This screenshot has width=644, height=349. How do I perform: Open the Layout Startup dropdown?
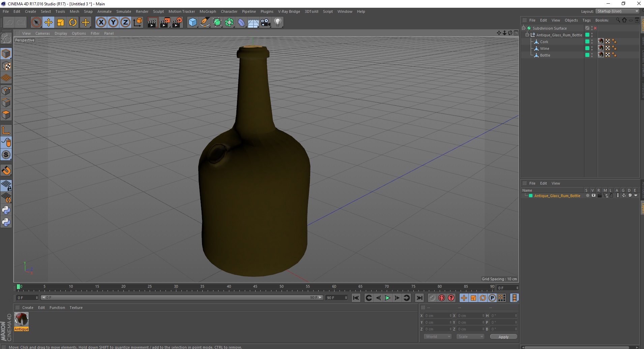point(617,11)
